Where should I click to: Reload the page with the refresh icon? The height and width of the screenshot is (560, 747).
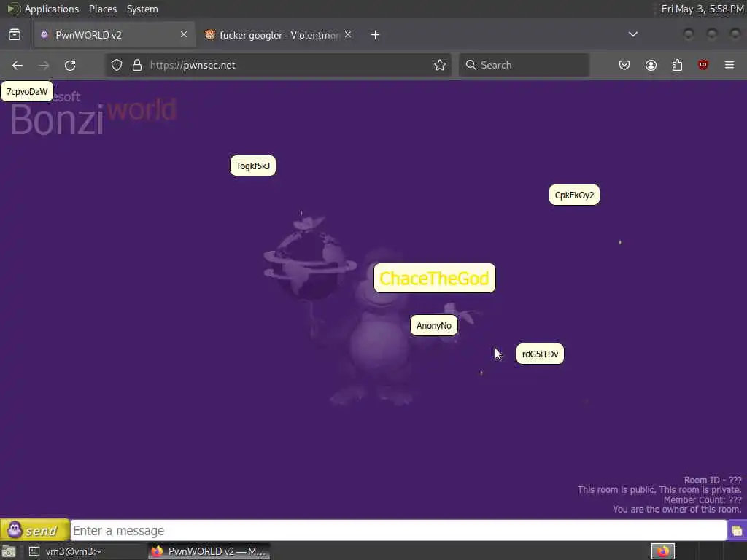coord(70,65)
